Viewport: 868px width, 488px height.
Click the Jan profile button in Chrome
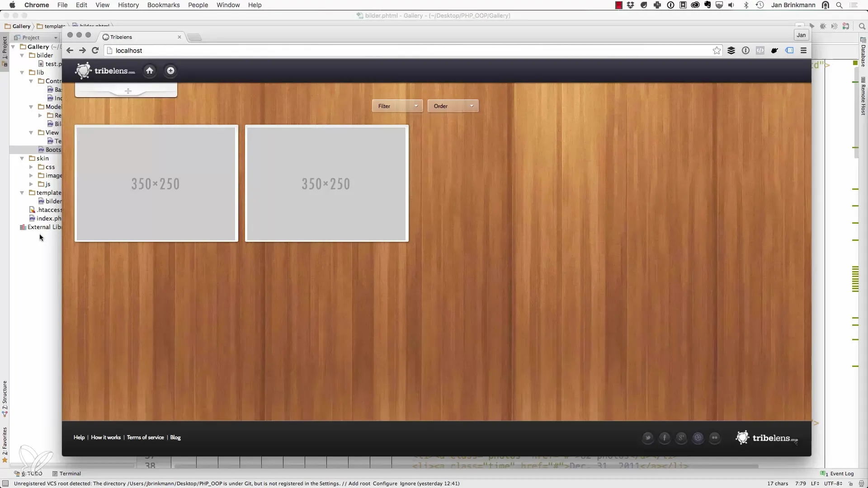801,35
